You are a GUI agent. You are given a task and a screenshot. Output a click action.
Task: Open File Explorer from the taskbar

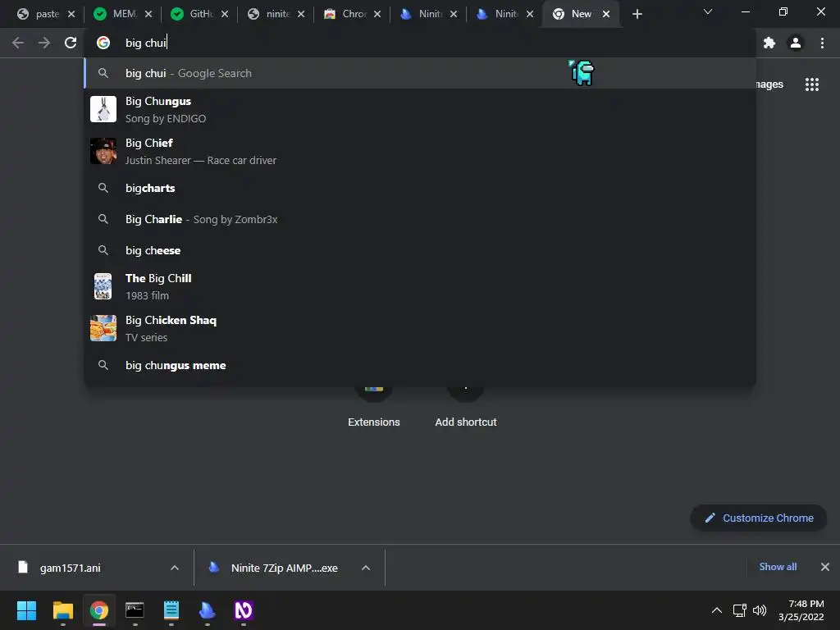[62, 610]
